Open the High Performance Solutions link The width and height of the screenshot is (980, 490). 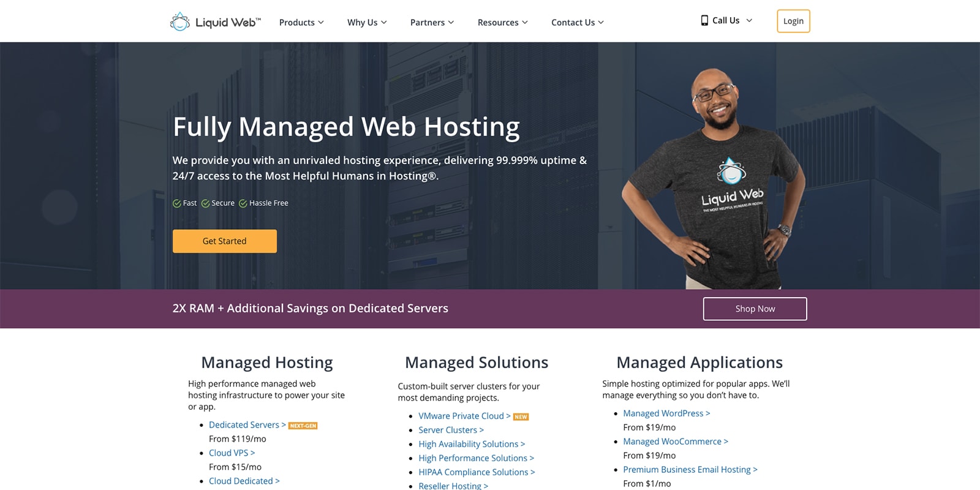[x=477, y=458]
